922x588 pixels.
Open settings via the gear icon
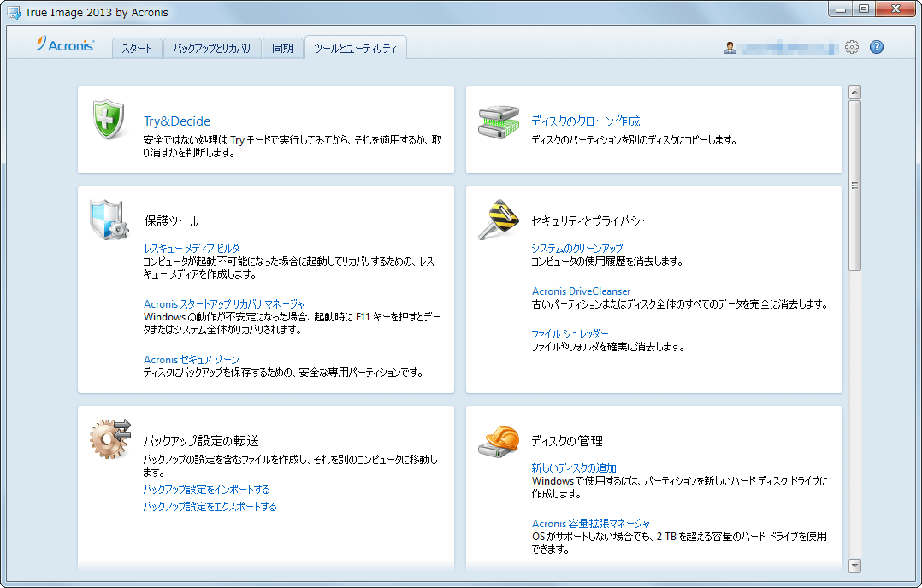pos(852,47)
